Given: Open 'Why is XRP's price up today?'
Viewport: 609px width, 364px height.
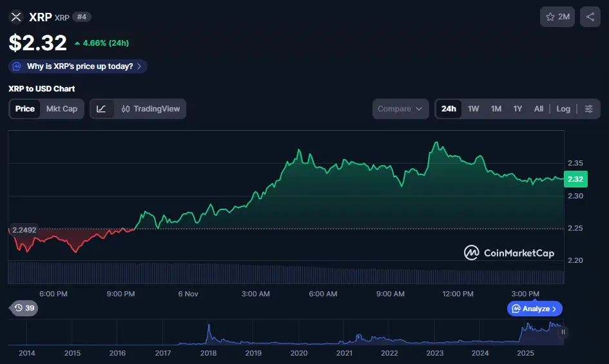Looking at the screenshot, I should click(78, 66).
